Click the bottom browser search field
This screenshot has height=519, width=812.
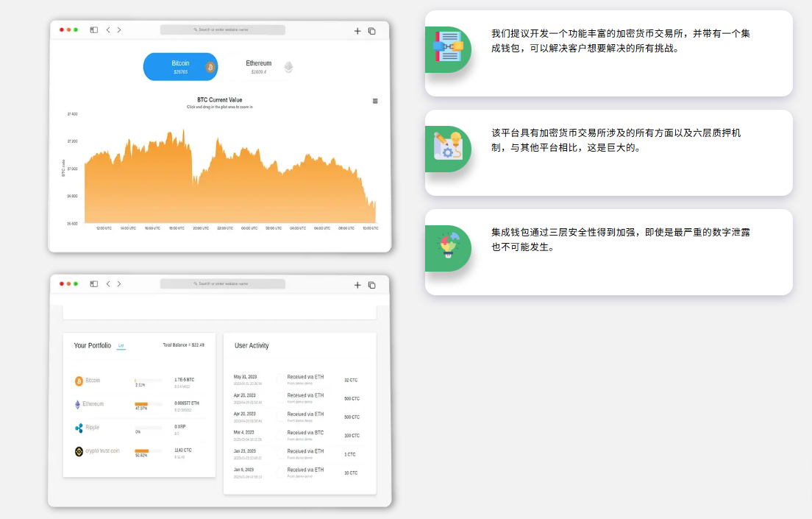click(222, 283)
